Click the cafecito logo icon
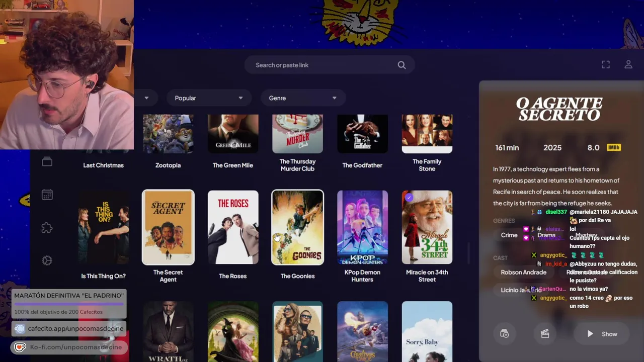Viewport: 644px width, 362px height. 20,329
